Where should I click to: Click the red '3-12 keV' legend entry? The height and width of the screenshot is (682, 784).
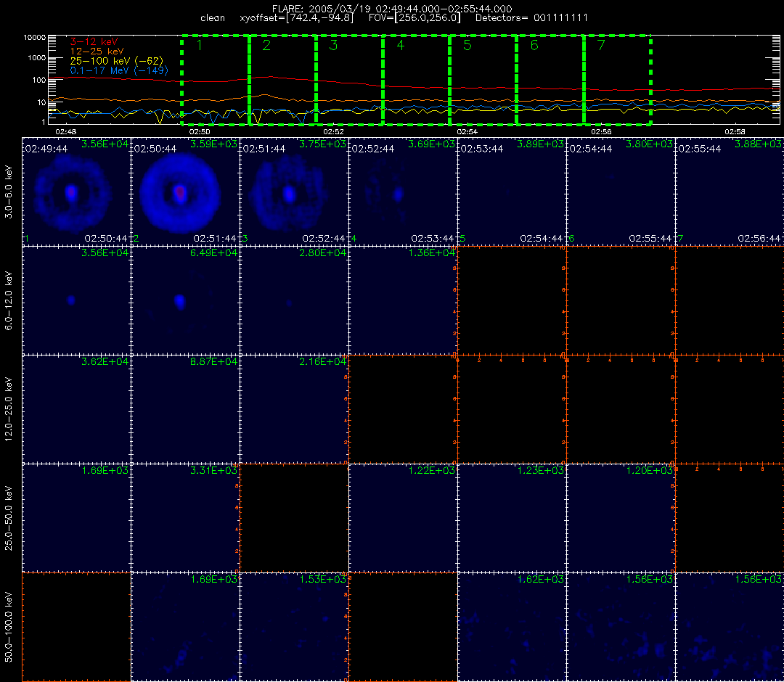pyautogui.click(x=94, y=41)
